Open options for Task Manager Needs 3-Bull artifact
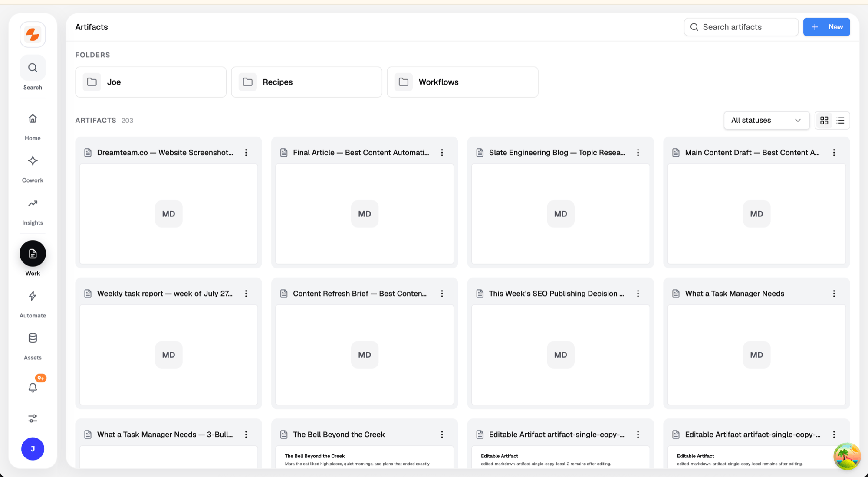Screen dimensions: 868x477 point(246,435)
